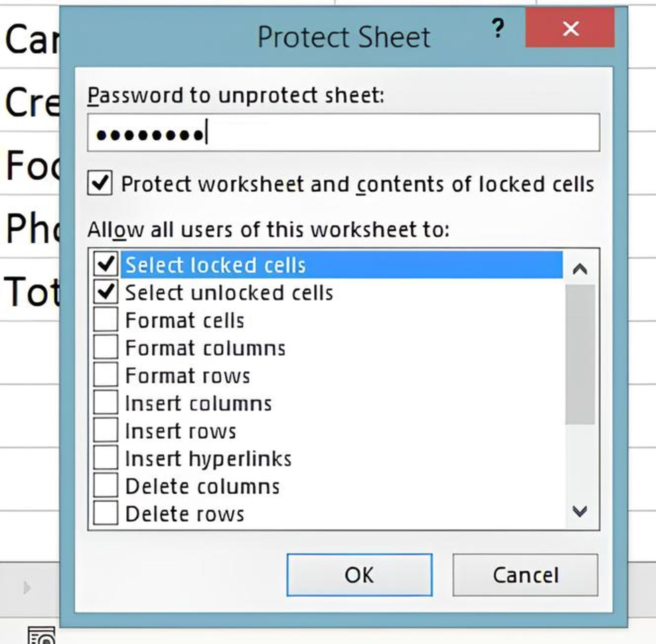This screenshot has height=644, width=656.
Task: Click the OK button
Action: click(x=359, y=575)
